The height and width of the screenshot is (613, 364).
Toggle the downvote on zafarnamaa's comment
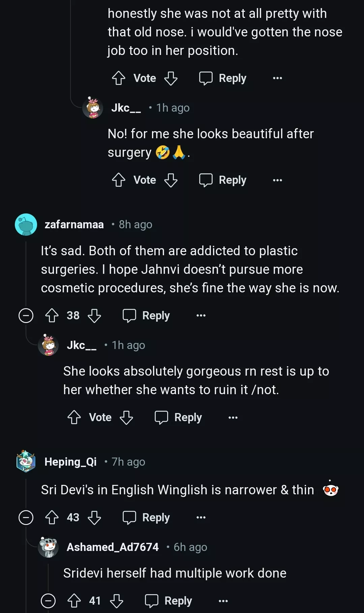[95, 316]
